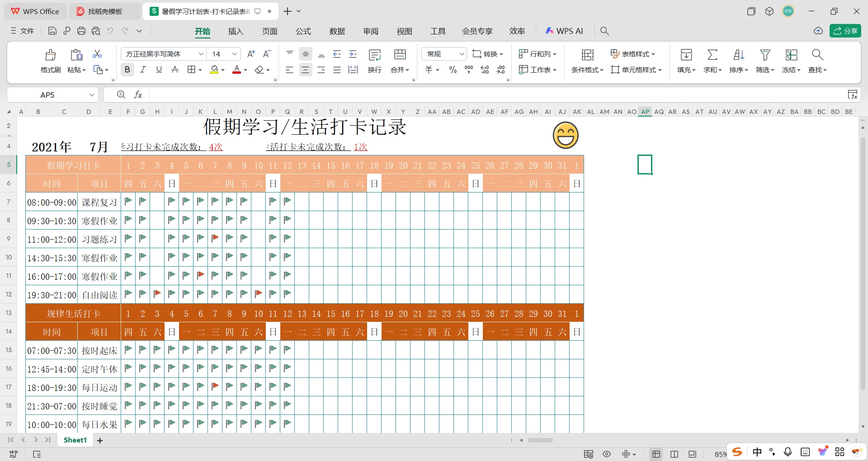Toggle Underline formatting
The height and width of the screenshot is (461, 868).
(x=159, y=70)
